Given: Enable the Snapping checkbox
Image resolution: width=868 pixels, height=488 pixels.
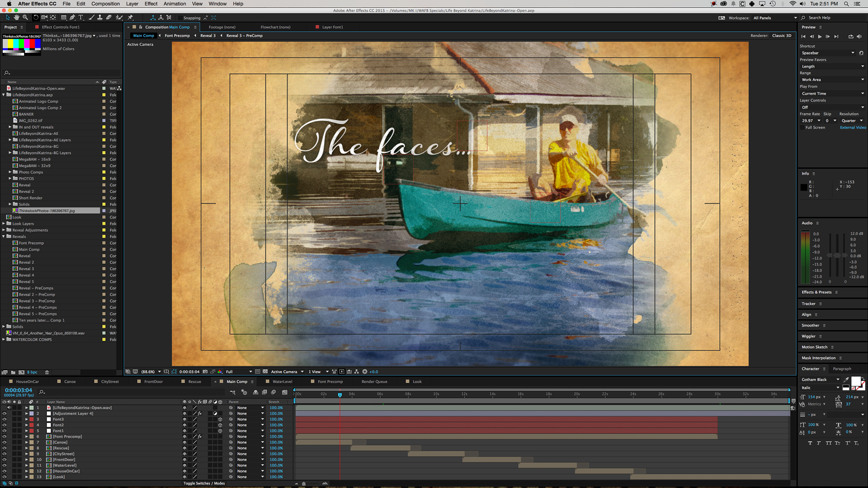Looking at the screenshot, I should pos(180,18).
